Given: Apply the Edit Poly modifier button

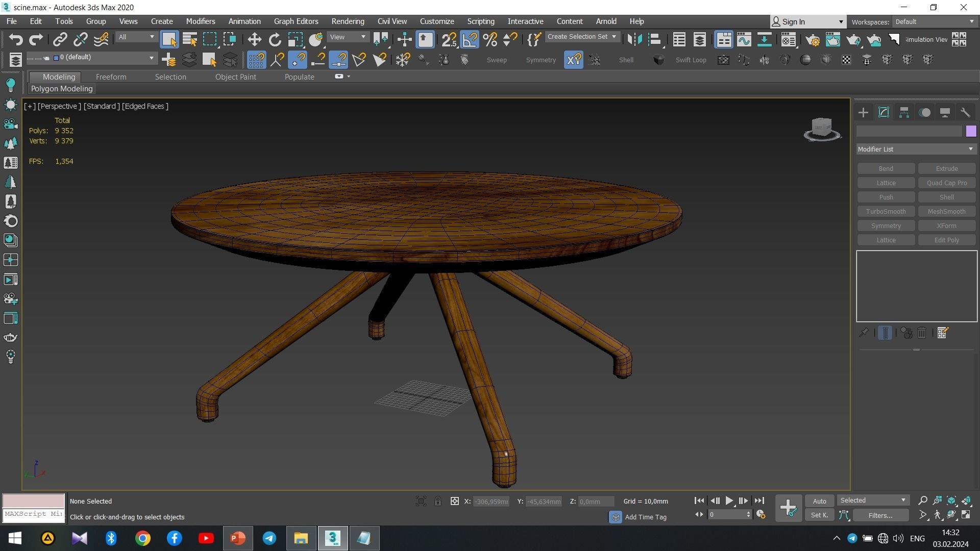Looking at the screenshot, I should (x=946, y=240).
